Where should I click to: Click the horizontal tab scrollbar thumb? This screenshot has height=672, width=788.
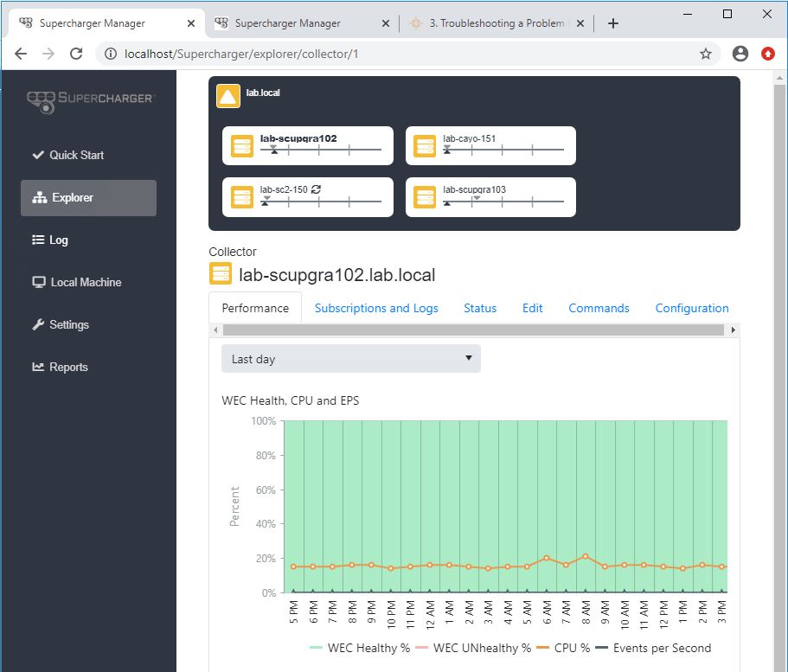(x=473, y=330)
